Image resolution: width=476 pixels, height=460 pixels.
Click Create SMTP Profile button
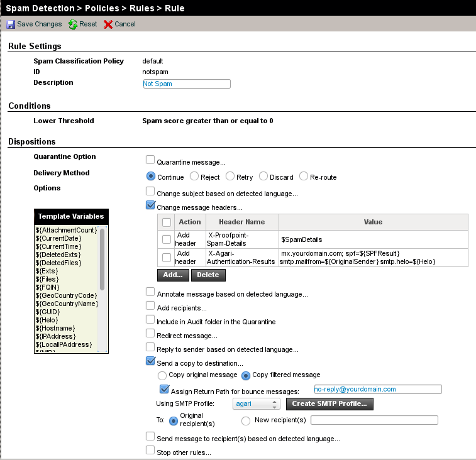(x=329, y=404)
